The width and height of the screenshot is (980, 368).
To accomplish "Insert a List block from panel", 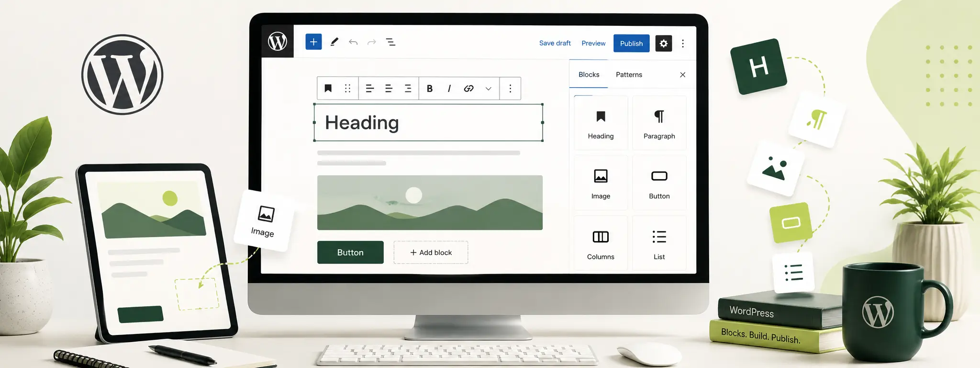I will (x=659, y=243).
